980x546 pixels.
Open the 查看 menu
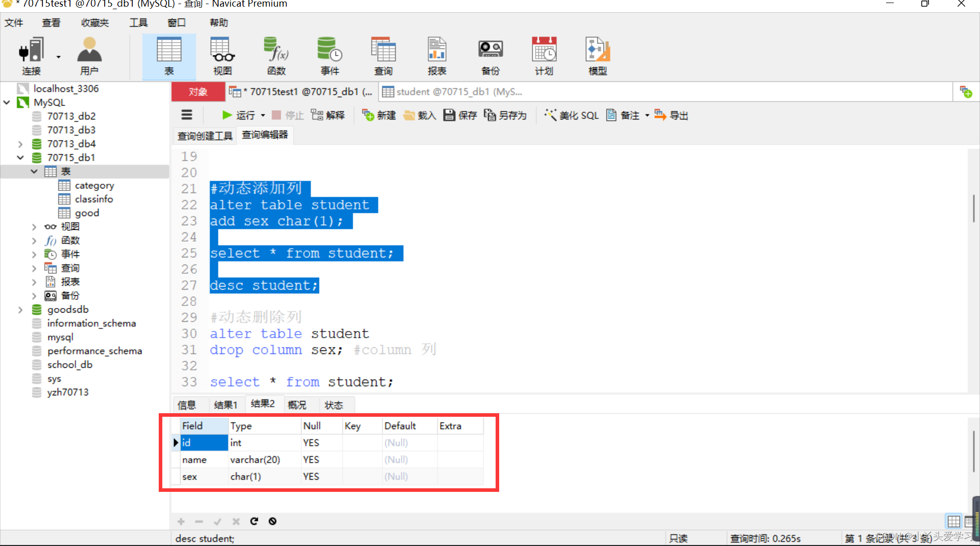(51, 22)
